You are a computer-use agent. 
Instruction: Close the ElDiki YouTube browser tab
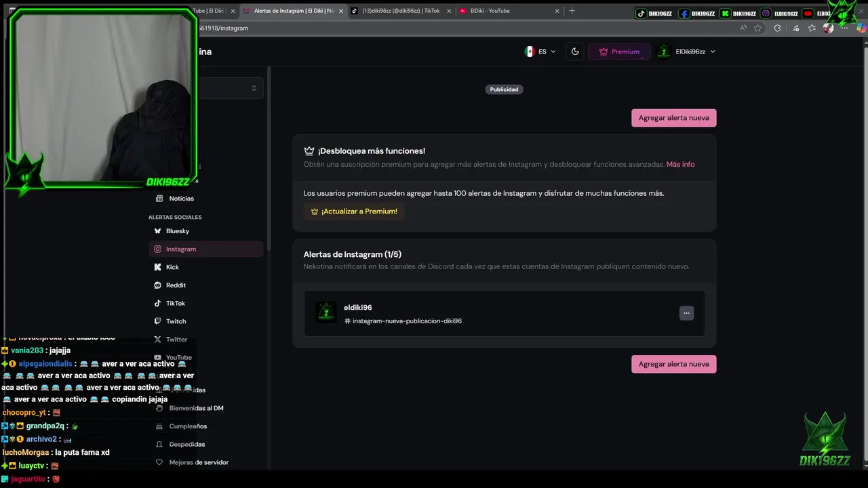pos(557,11)
